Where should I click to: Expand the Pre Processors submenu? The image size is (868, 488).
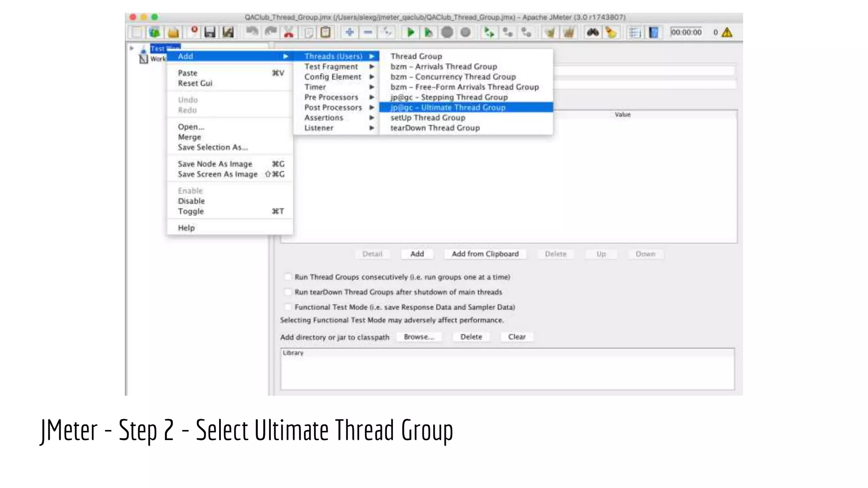(x=336, y=97)
